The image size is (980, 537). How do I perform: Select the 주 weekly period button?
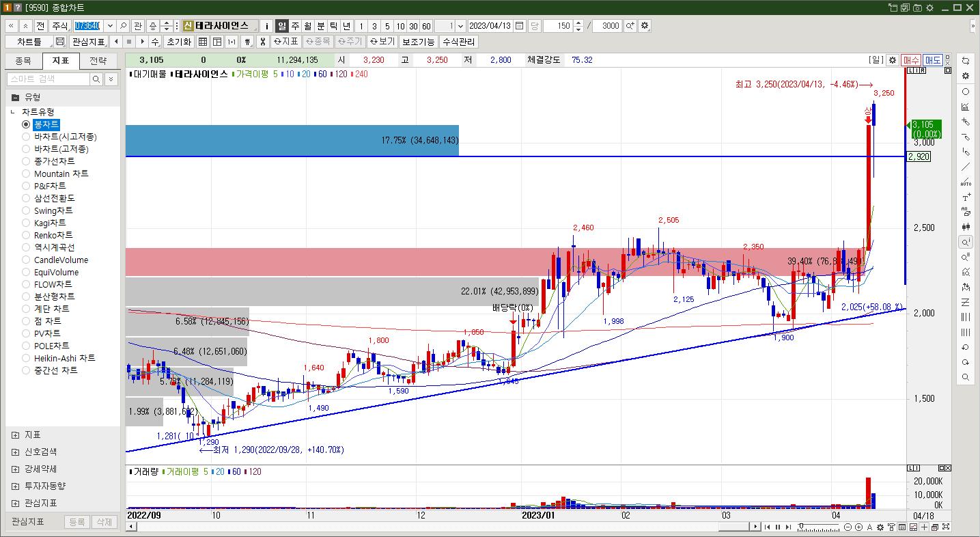295,25
